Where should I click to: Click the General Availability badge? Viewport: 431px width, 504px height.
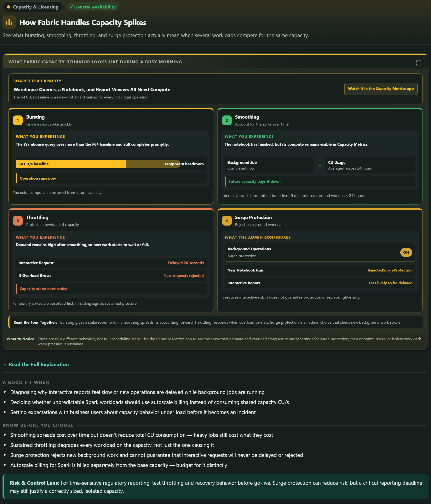[x=93, y=7]
